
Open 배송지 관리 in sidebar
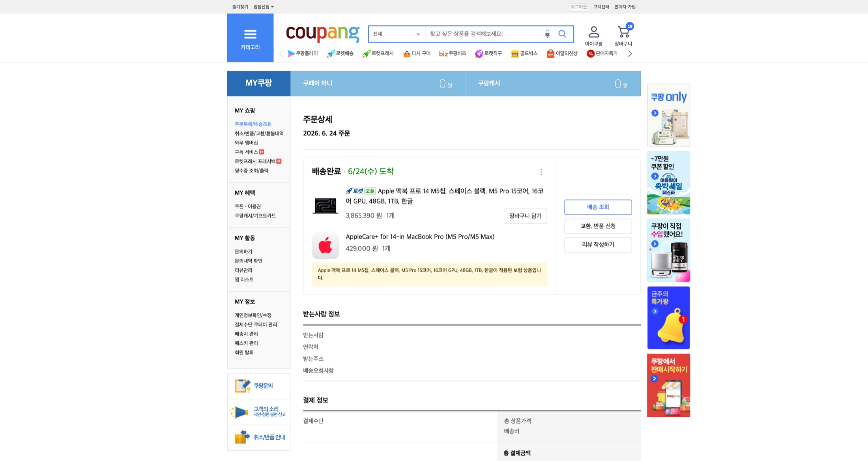246,334
